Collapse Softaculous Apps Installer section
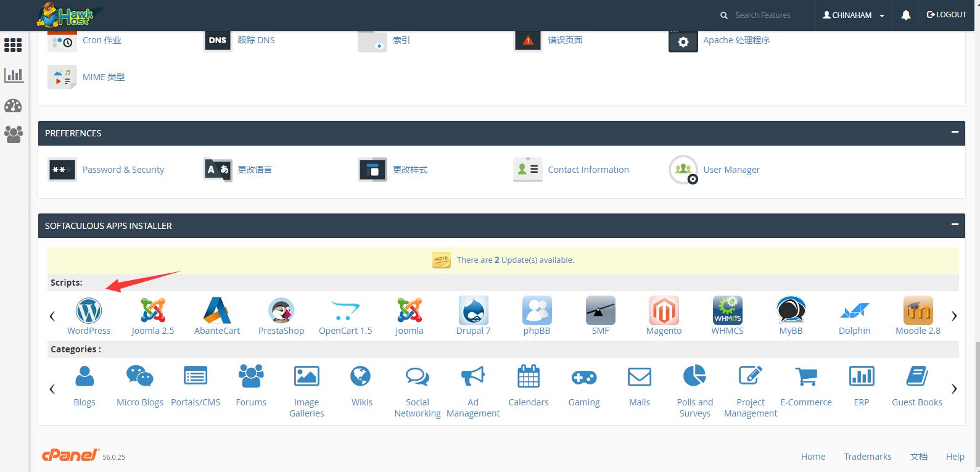This screenshot has height=472, width=980. tap(955, 224)
